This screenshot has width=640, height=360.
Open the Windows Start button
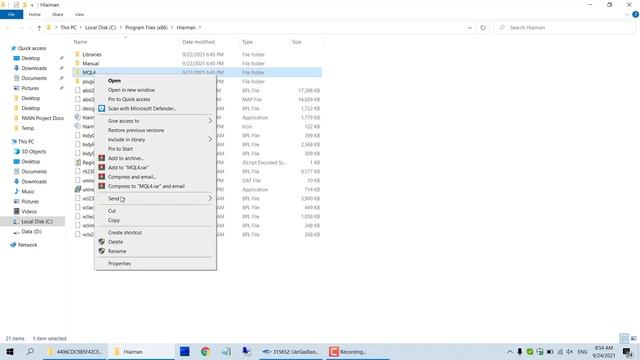coord(10,351)
